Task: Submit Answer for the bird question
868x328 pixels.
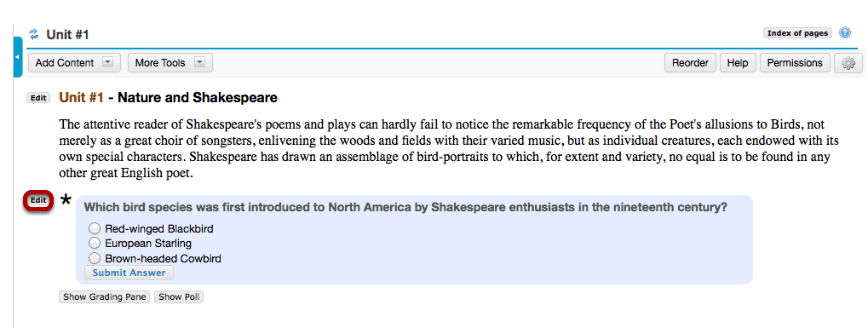Action: pos(129,273)
